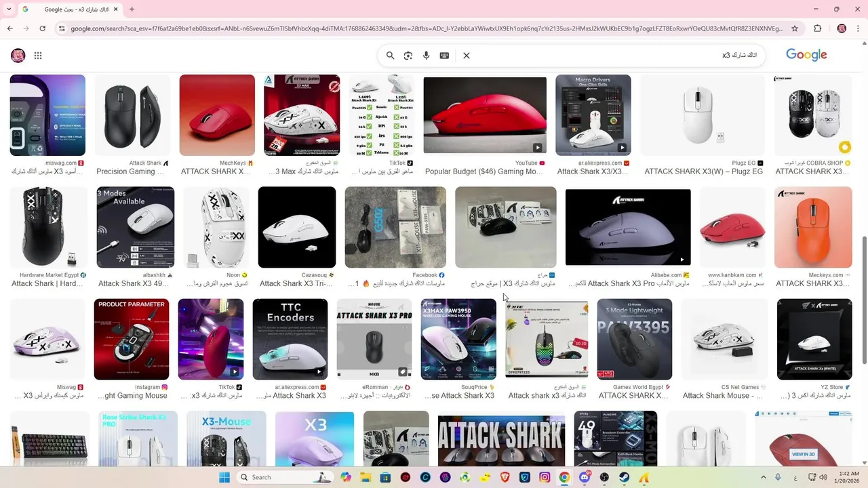The width and height of the screenshot is (868, 488).
Task: Click the 'ATTACK SHARK X3(W) – Plugz EG' link
Action: 704,171
